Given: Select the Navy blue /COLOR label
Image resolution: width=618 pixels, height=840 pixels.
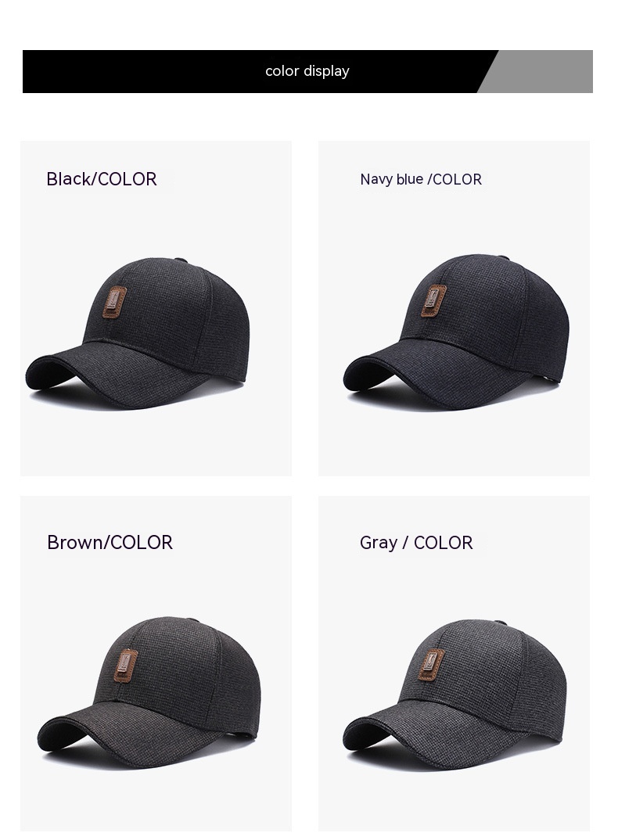Looking at the screenshot, I should coord(421,179).
